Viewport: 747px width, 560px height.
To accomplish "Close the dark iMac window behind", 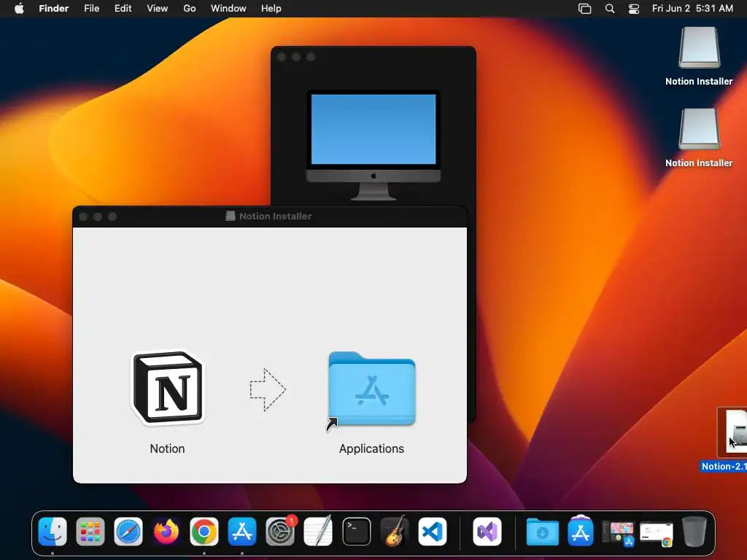I will click(282, 57).
